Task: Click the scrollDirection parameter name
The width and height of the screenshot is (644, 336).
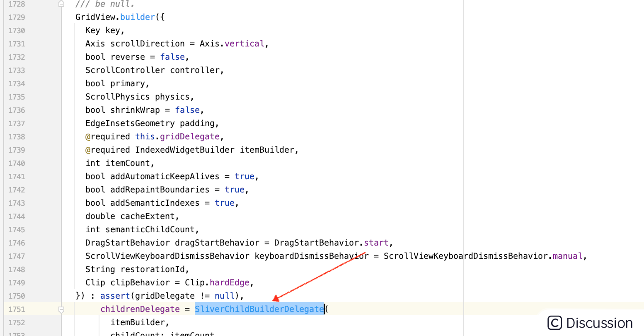Action: coord(148,44)
